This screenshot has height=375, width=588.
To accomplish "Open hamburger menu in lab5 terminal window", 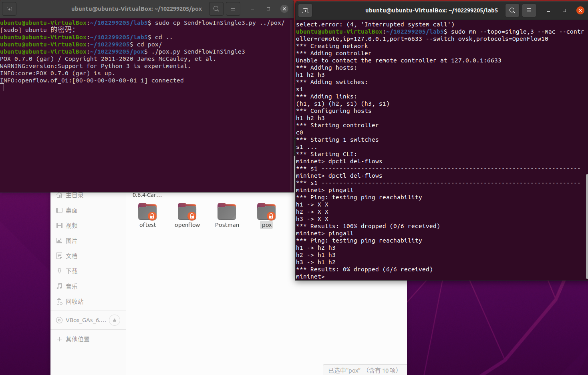I will (529, 10).
